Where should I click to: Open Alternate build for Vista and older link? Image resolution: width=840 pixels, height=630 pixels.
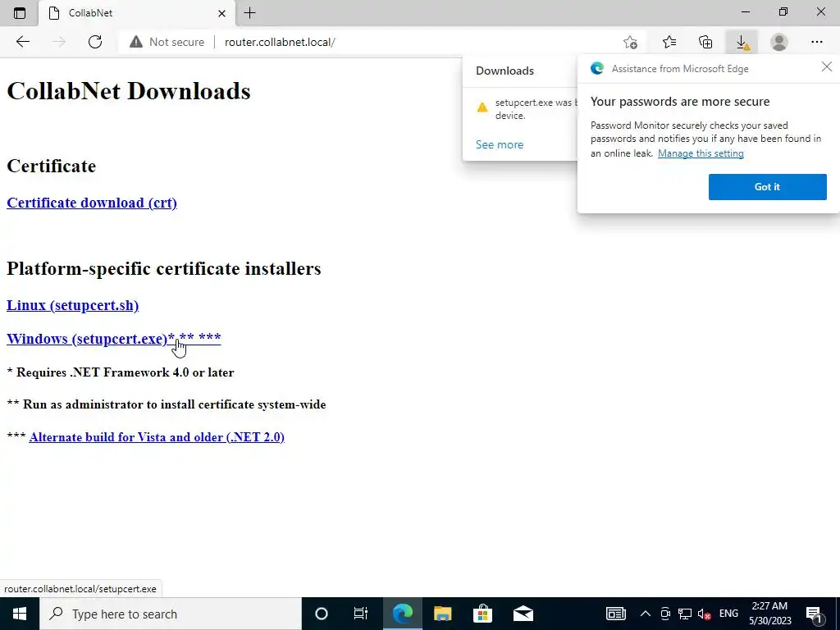[x=157, y=437]
